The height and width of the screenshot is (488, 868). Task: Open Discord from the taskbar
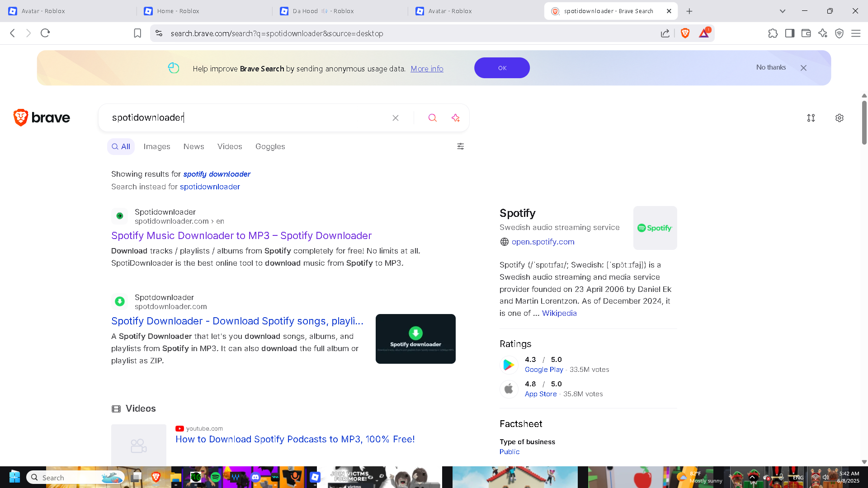coord(255,477)
